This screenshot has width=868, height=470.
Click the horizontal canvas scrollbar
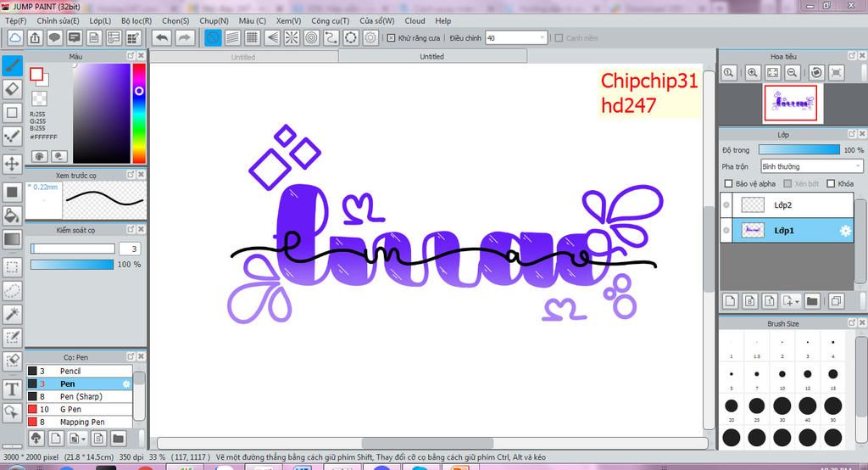427,444
